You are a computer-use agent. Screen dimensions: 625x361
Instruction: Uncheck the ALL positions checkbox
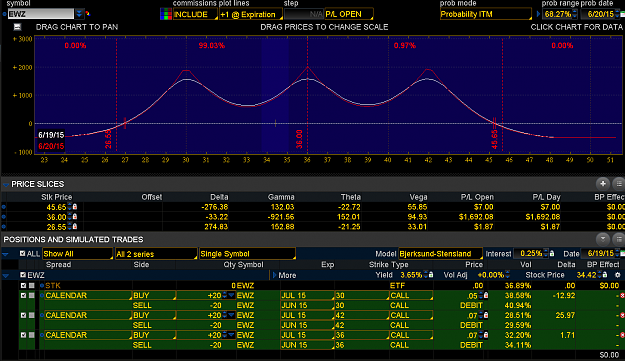point(22,253)
